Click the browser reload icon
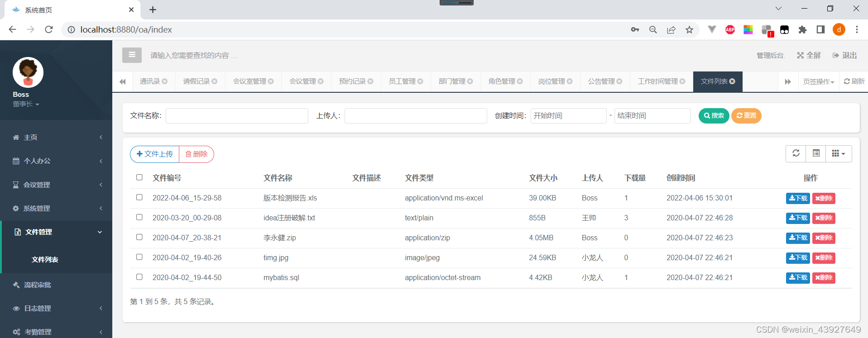Image resolution: width=868 pixels, height=338 pixels. pos(49,29)
